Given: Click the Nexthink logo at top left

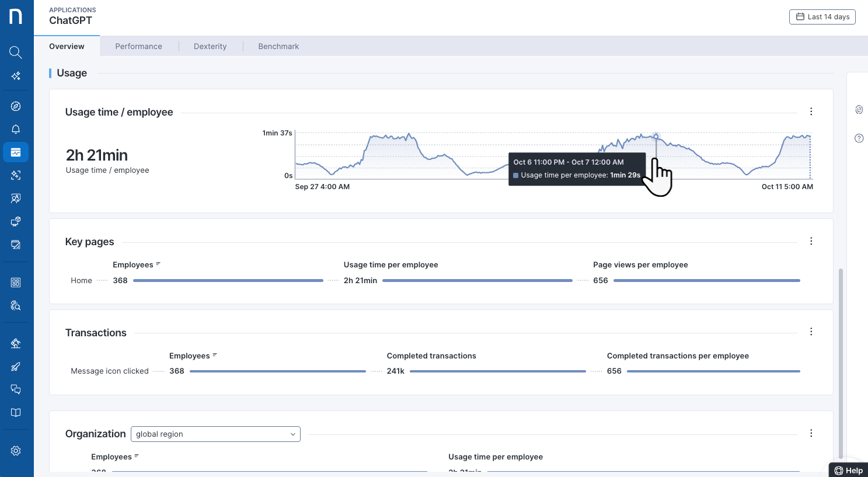Looking at the screenshot, I should tap(16, 16).
